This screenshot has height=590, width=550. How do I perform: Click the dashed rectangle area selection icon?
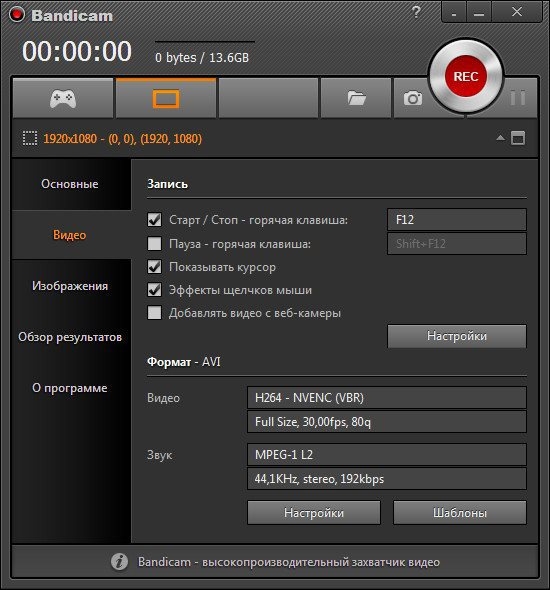pyautogui.click(x=30, y=138)
